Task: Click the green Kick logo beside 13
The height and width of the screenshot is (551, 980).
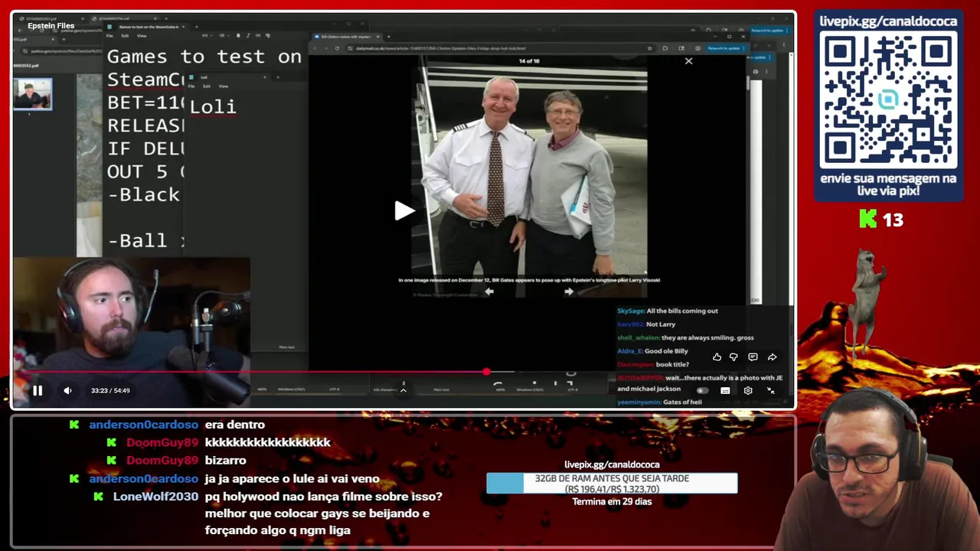Action: (x=868, y=220)
